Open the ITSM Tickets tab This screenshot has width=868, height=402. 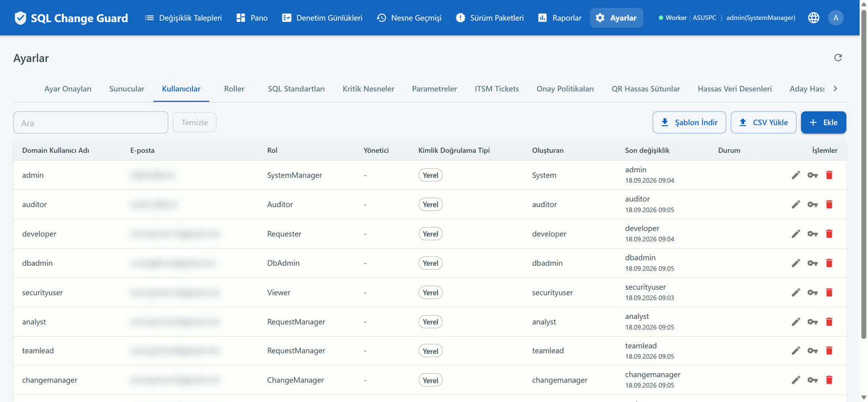point(497,89)
